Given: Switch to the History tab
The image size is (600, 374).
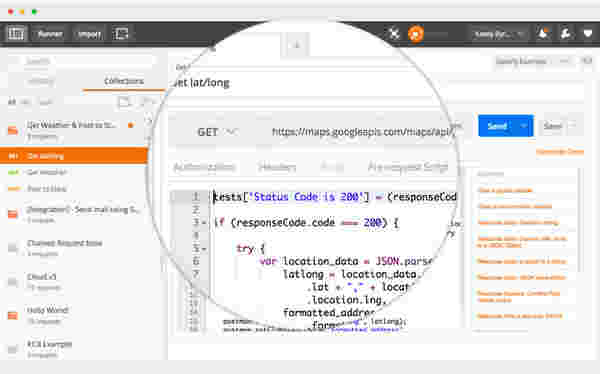Looking at the screenshot, I should 41,81.
